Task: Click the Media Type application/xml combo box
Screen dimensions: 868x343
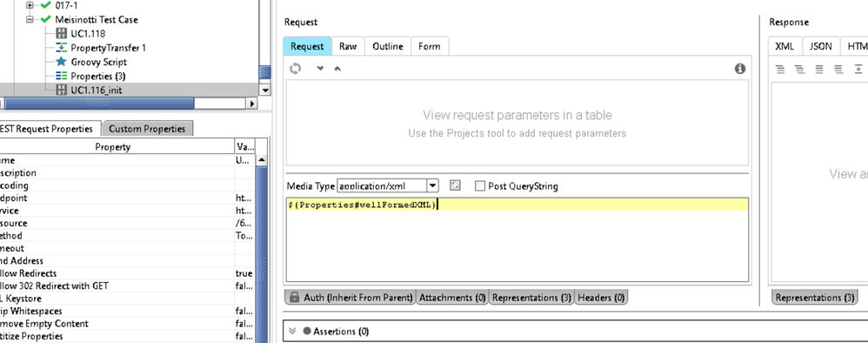Action: tap(388, 185)
